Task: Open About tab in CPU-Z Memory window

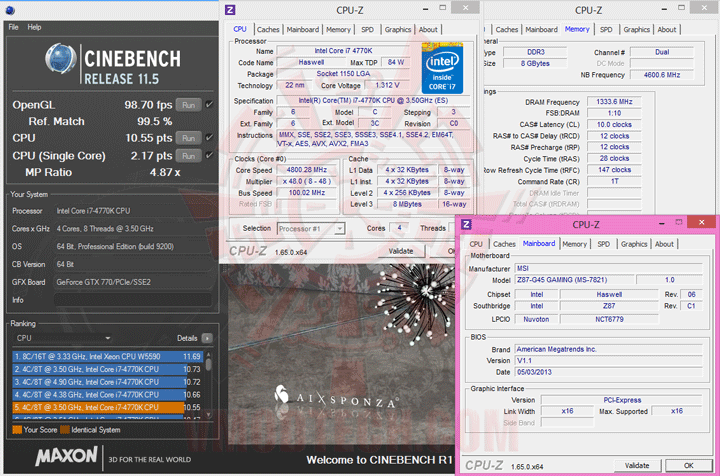Action: [x=667, y=29]
